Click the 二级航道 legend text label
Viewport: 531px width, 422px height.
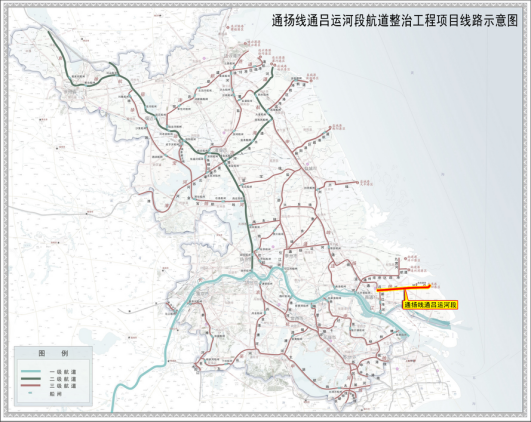(x=63, y=379)
